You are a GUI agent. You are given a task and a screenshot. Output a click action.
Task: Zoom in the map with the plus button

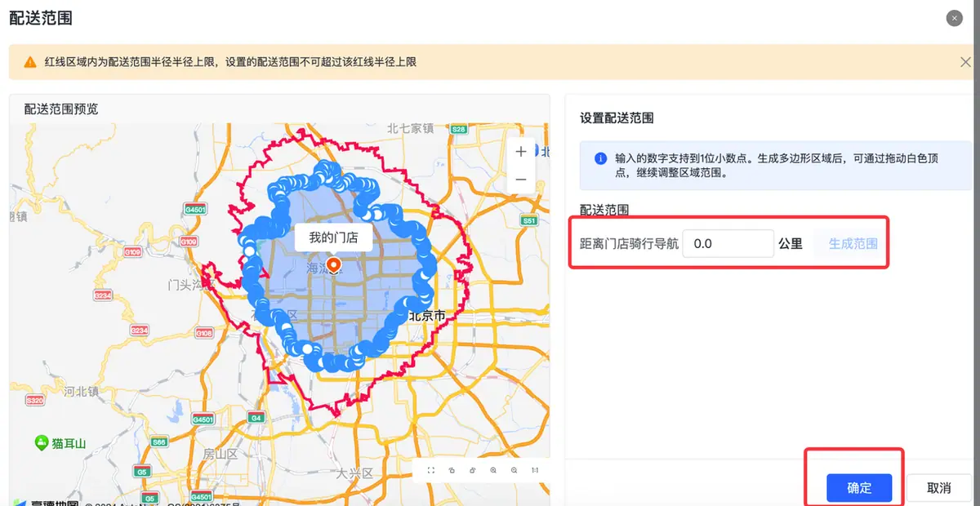coord(521,152)
